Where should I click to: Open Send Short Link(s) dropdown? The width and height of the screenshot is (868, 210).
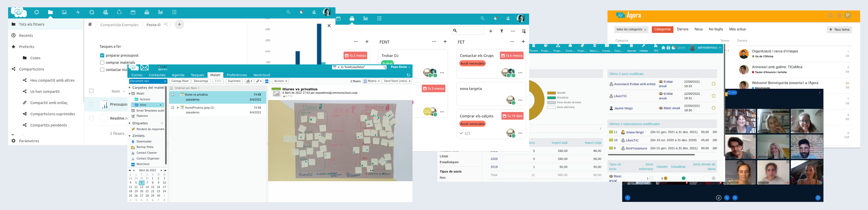[x=397, y=81]
